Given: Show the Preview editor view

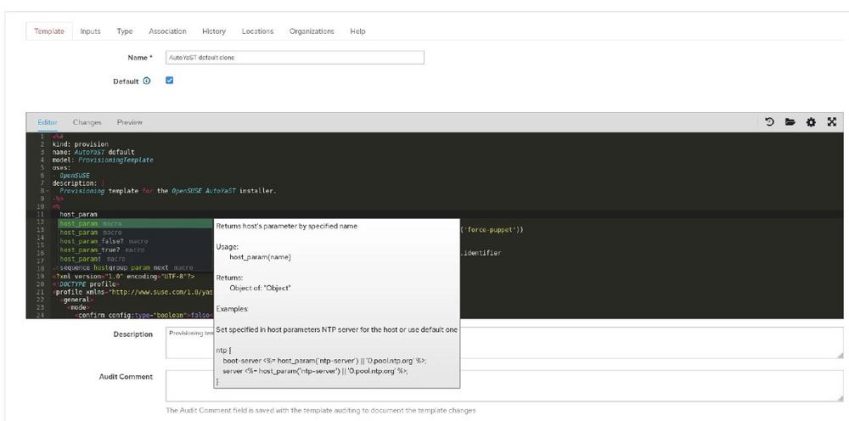Looking at the screenshot, I should coord(129,122).
